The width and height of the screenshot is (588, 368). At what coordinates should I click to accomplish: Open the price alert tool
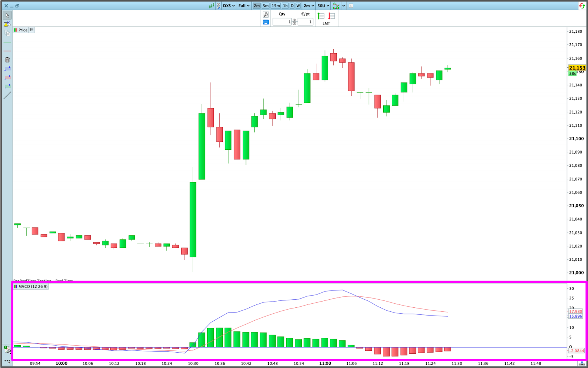click(7, 24)
